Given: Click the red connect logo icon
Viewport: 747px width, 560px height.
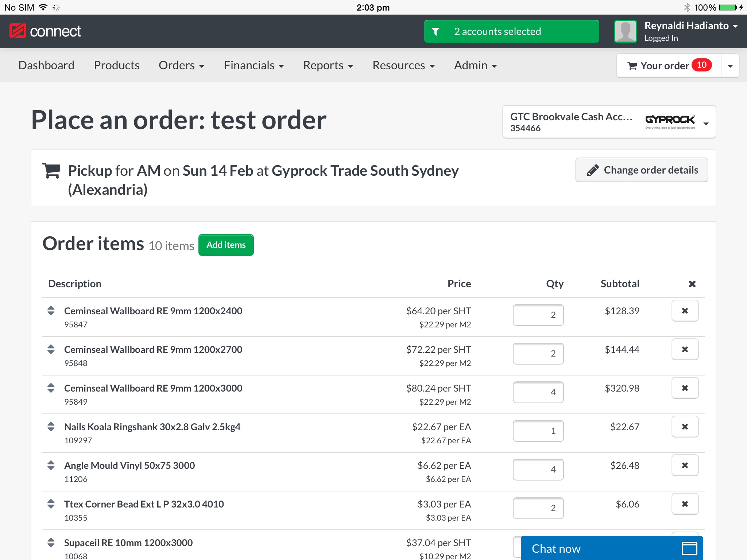Looking at the screenshot, I should click(x=17, y=31).
